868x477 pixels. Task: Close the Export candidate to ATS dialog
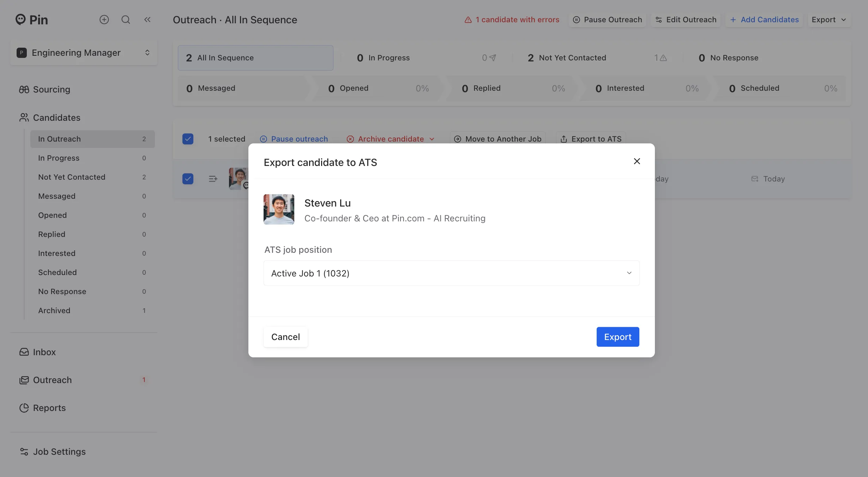(637, 161)
